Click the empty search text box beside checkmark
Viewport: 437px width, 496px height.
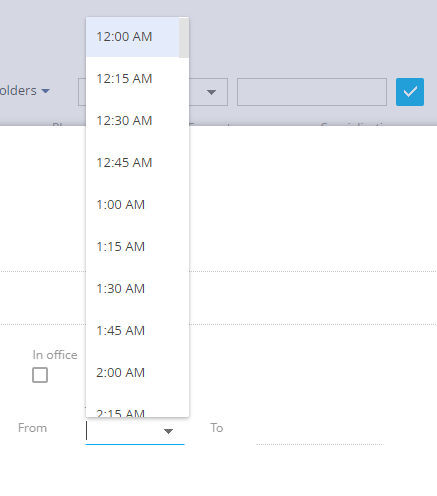pos(312,92)
